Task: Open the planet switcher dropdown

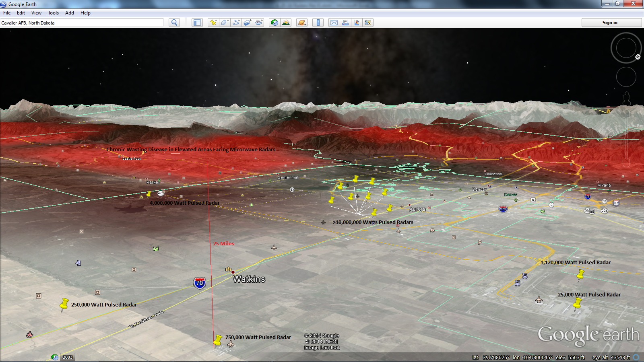Action: point(302,23)
